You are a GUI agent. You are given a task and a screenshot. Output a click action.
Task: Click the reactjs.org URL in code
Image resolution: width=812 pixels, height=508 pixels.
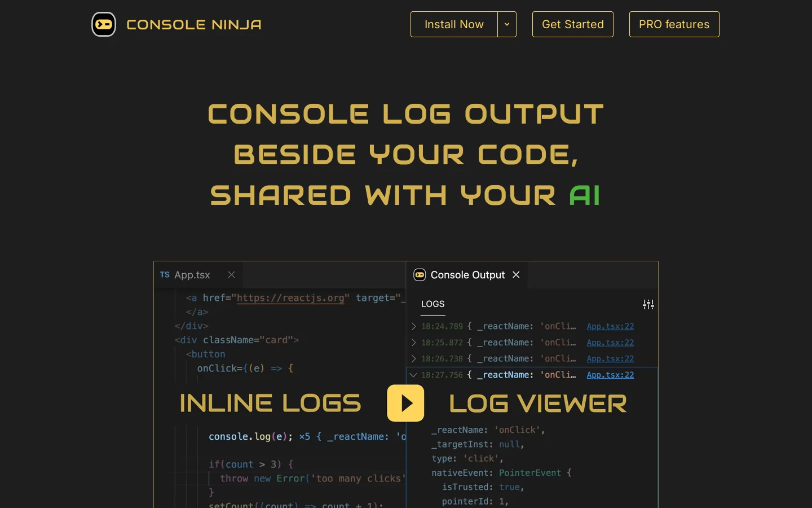pos(290,298)
